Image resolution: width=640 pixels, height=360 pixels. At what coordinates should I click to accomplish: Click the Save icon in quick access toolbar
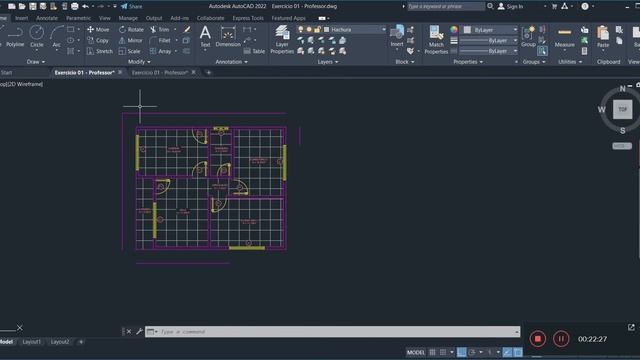tap(32, 6)
